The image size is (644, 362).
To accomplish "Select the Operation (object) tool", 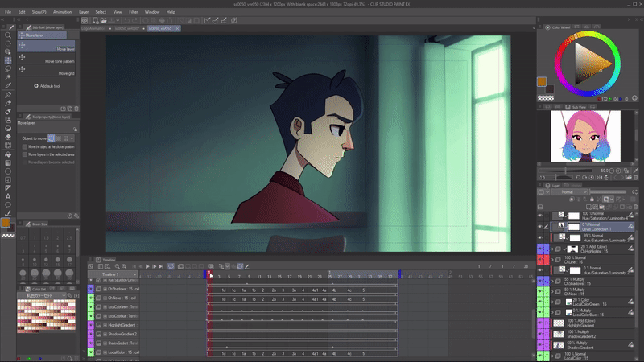I will point(8,52).
